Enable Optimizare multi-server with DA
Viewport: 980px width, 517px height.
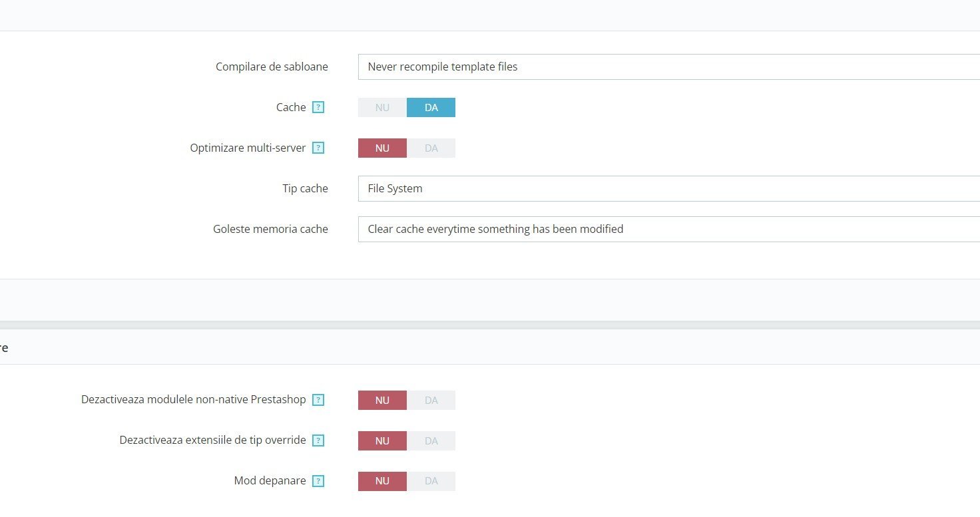pos(431,148)
